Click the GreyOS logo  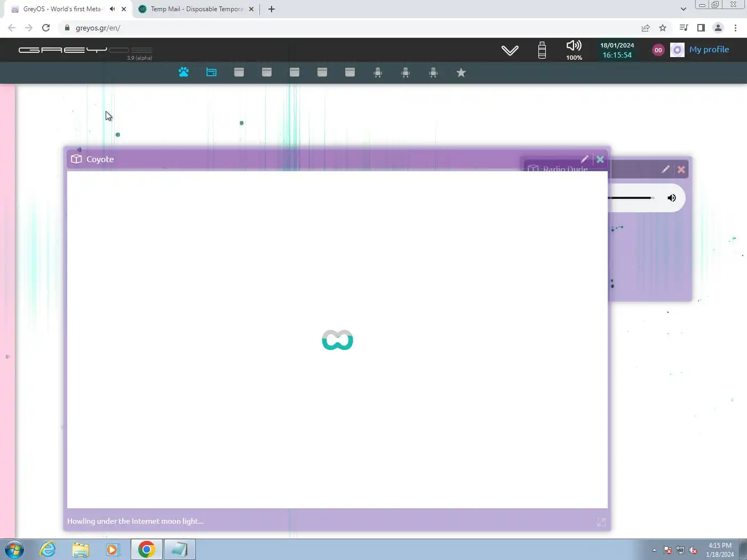[85, 50]
